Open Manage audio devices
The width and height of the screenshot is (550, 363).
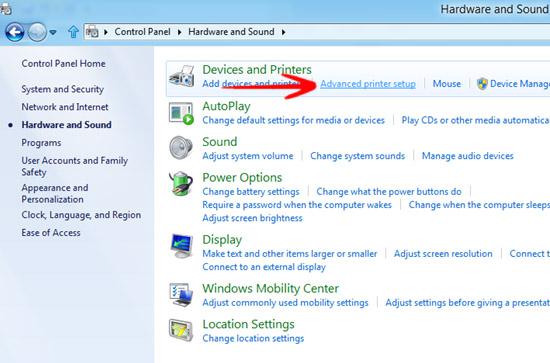468,156
